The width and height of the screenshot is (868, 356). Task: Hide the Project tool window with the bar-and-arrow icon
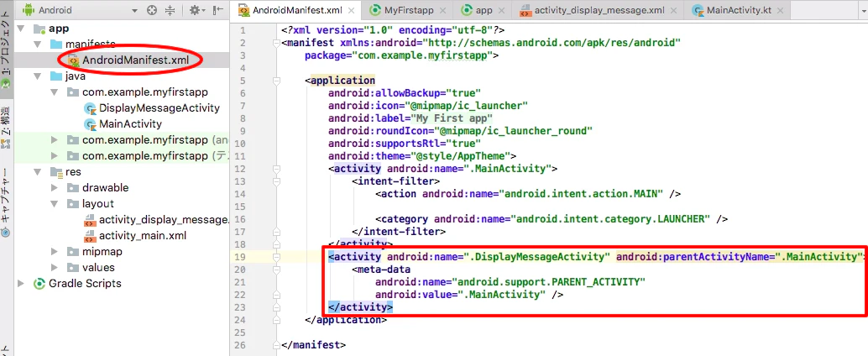(218, 11)
